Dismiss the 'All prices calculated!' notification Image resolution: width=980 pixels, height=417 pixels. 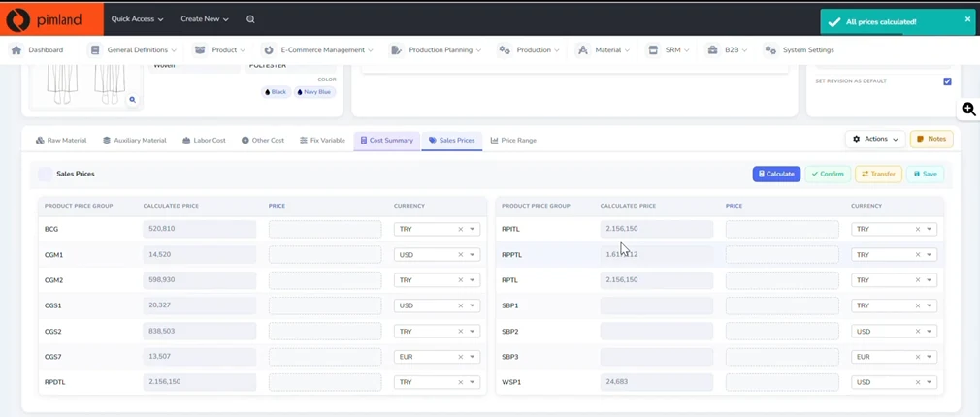pyautogui.click(x=967, y=19)
